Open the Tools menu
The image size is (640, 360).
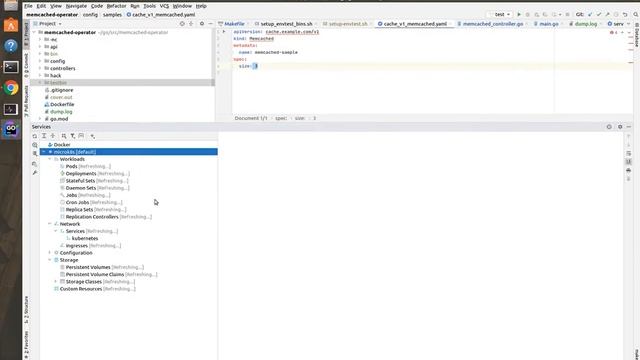click(x=149, y=6)
